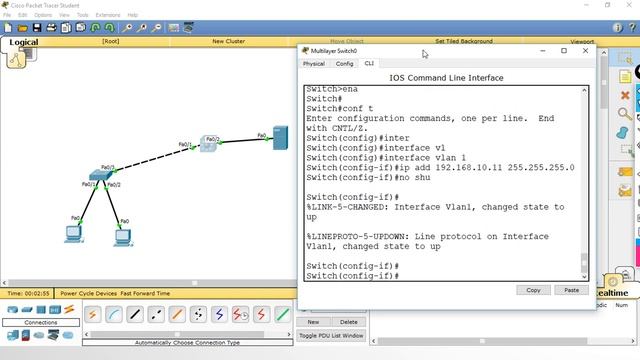Select Wireless Devices category

(55, 310)
